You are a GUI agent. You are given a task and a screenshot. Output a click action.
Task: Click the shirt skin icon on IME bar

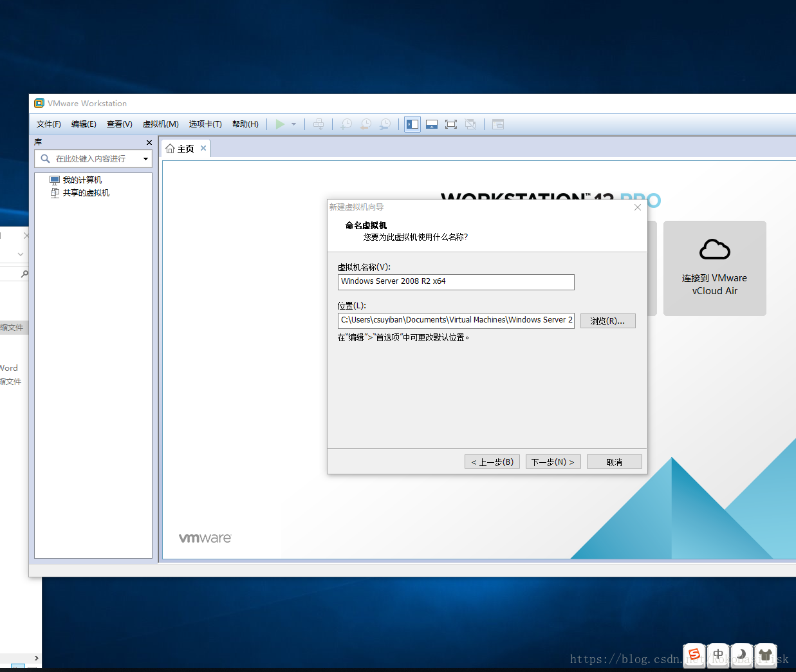(766, 655)
